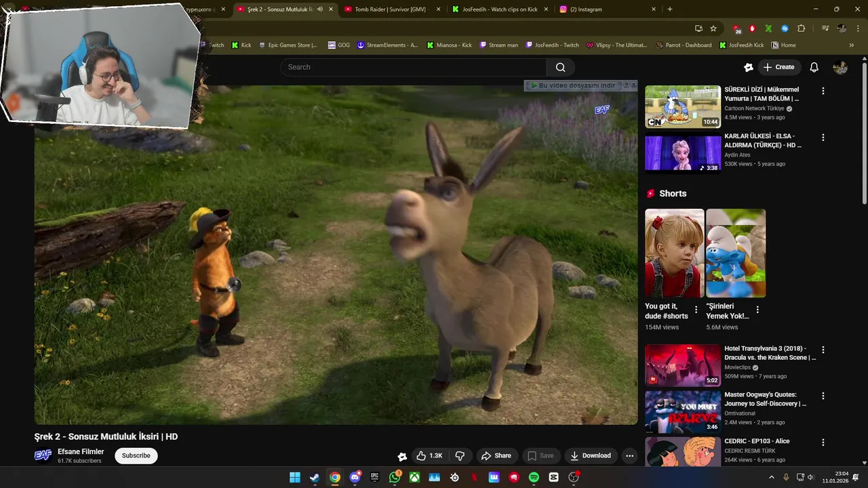Open the Şirinleri Yemek Yok short thumbnail
Screen dimensions: 868x488
click(736, 253)
